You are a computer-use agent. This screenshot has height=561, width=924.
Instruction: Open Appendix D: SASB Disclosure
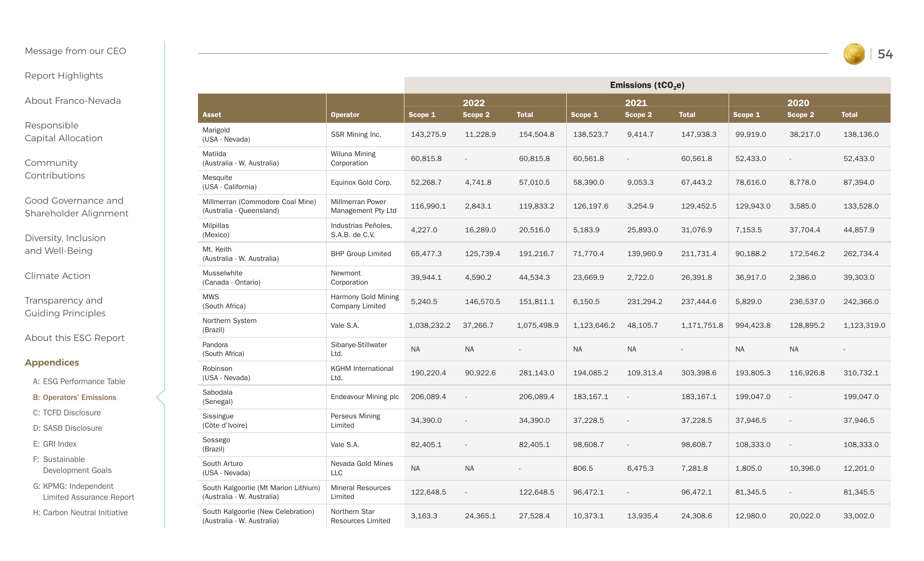(x=67, y=428)
